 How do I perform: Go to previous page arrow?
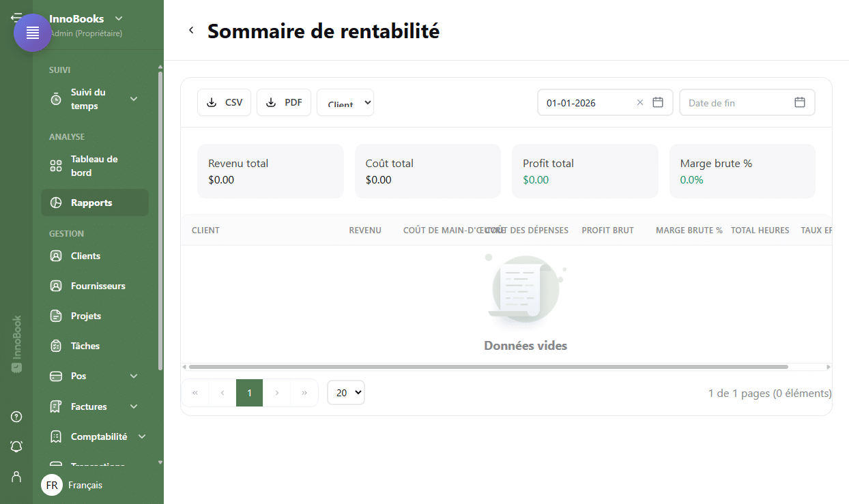(222, 393)
